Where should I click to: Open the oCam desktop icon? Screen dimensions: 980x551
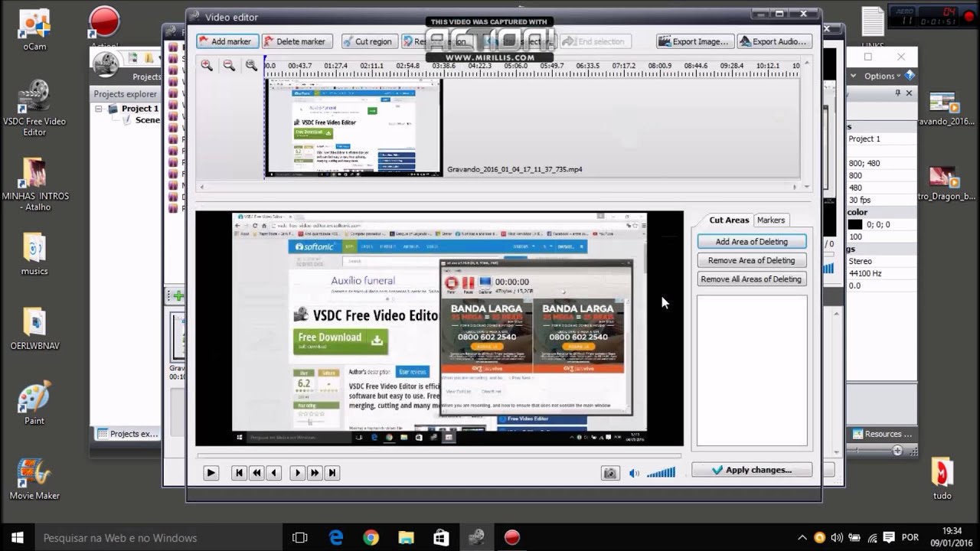[x=34, y=31]
